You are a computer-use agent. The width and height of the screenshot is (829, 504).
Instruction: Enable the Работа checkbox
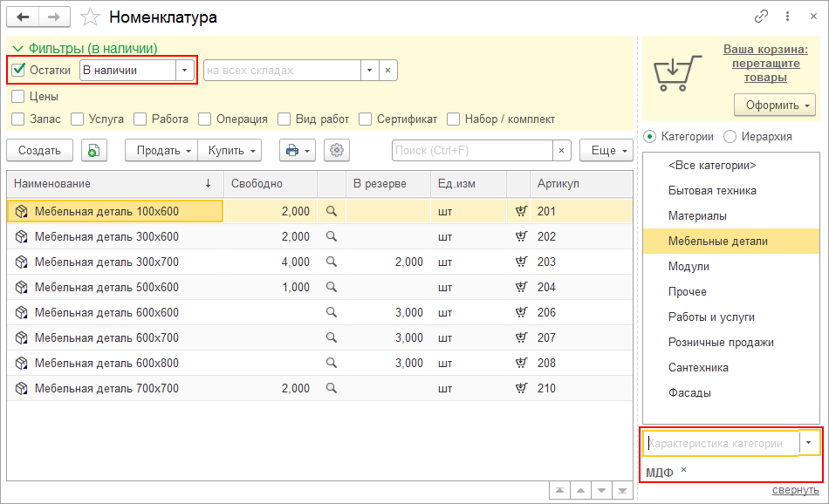pyautogui.click(x=140, y=119)
